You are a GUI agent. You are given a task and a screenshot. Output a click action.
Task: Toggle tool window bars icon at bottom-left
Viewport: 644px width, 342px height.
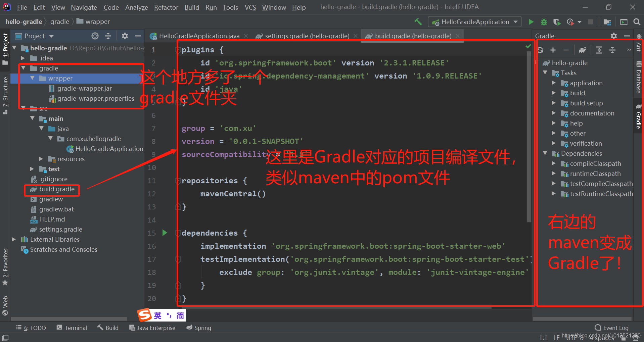pyautogui.click(x=5, y=338)
